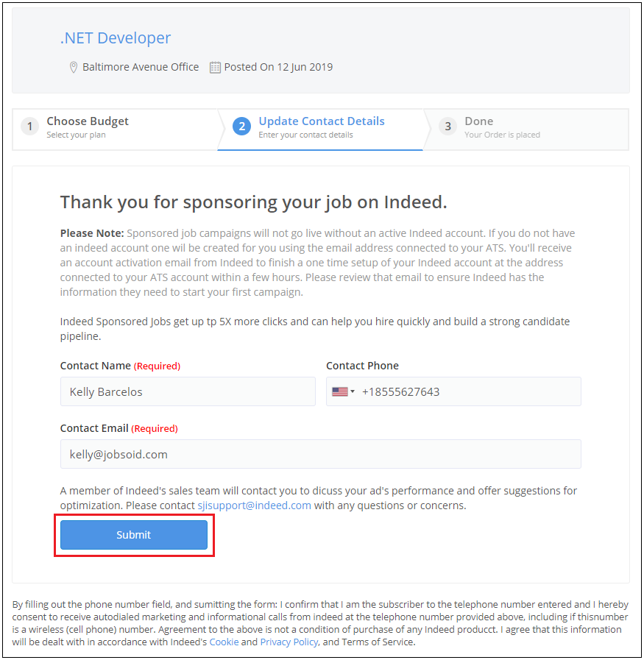Click the sjisupport@indeed.com email link
Screen dimensions: 644x660
(x=254, y=505)
